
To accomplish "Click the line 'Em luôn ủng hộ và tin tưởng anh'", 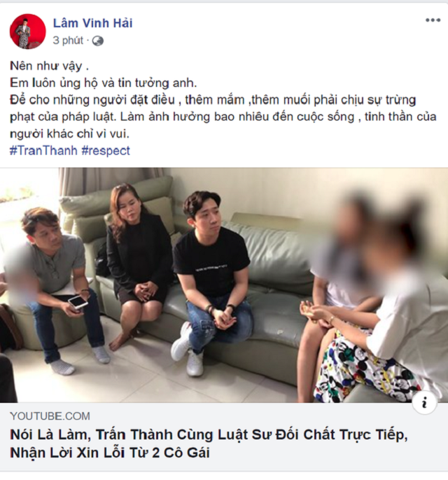I will [104, 83].
